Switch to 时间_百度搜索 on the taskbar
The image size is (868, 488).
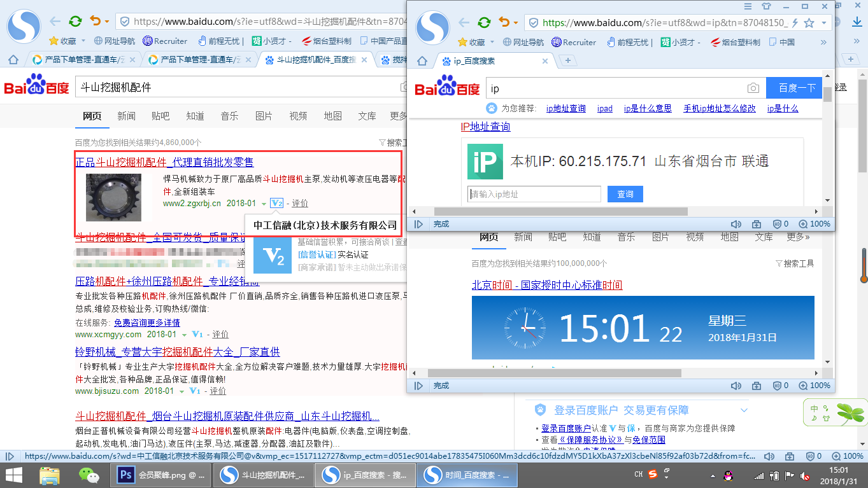click(466, 475)
